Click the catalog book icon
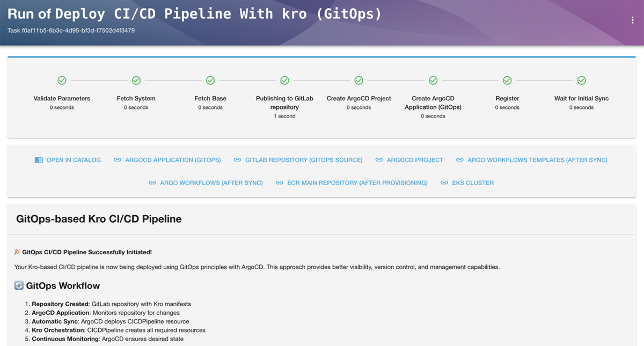 pos(39,160)
